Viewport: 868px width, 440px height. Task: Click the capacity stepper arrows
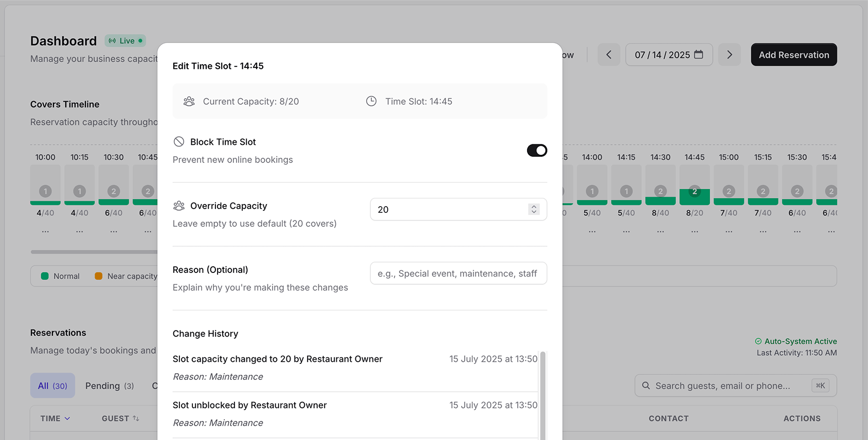point(534,209)
